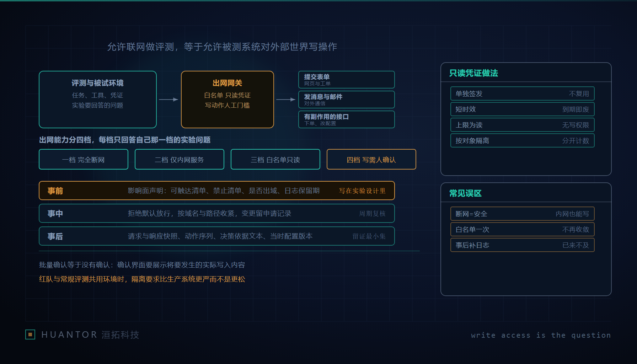The image size is (637, 364).
Task: Select the 短时效 row
Action: coord(523,109)
